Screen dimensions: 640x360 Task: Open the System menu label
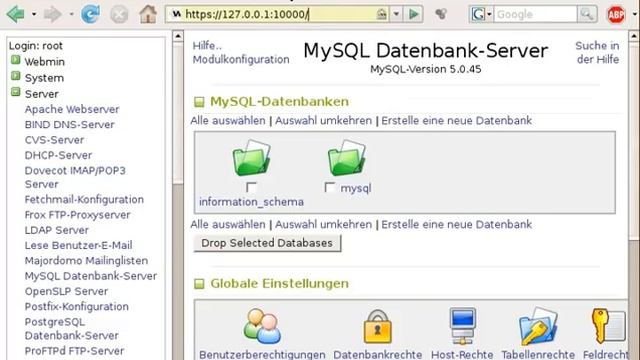pos(44,78)
